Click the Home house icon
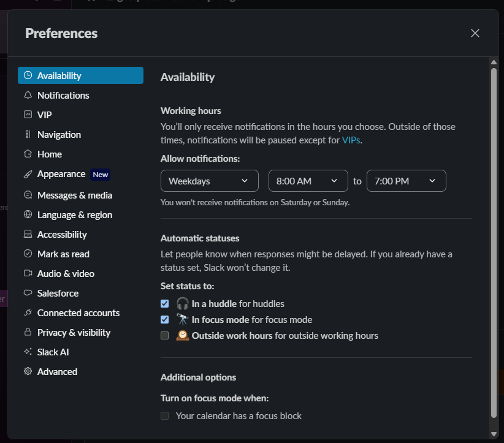The height and width of the screenshot is (443, 504). point(28,154)
